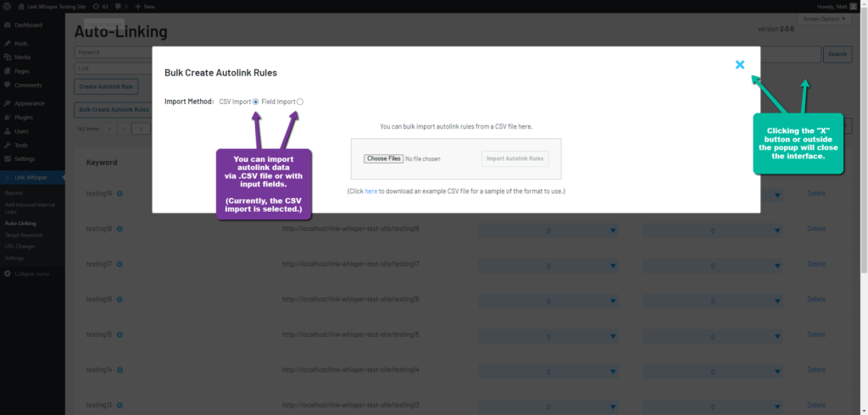Click the testing17 URL text
The width and height of the screenshot is (868, 415).
point(350,264)
